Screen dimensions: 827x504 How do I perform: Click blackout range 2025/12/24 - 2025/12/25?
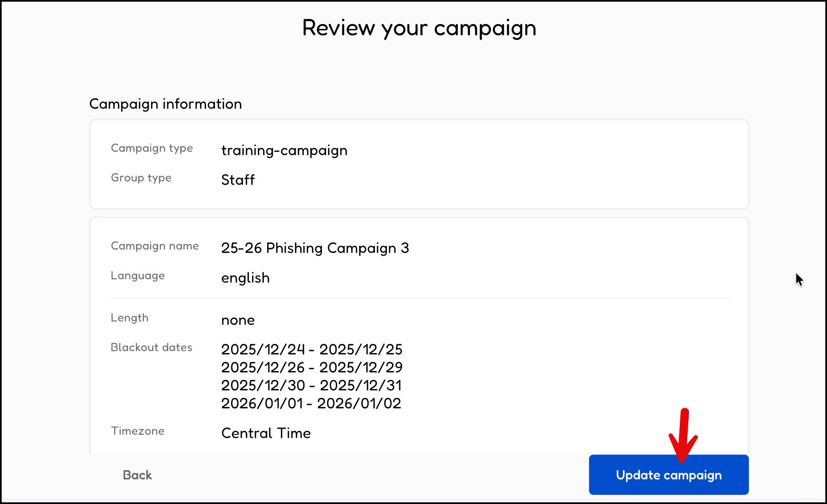(x=311, y=349)
